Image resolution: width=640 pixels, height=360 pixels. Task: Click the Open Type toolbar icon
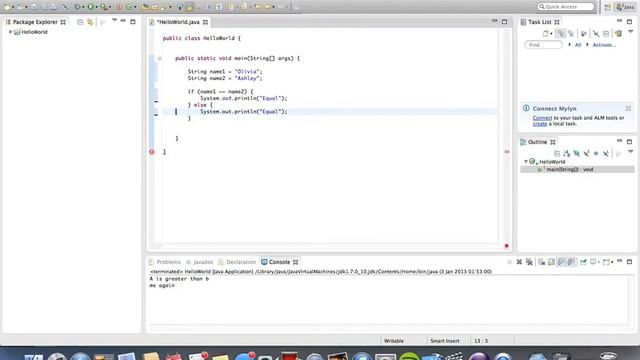tap(144, 7)
